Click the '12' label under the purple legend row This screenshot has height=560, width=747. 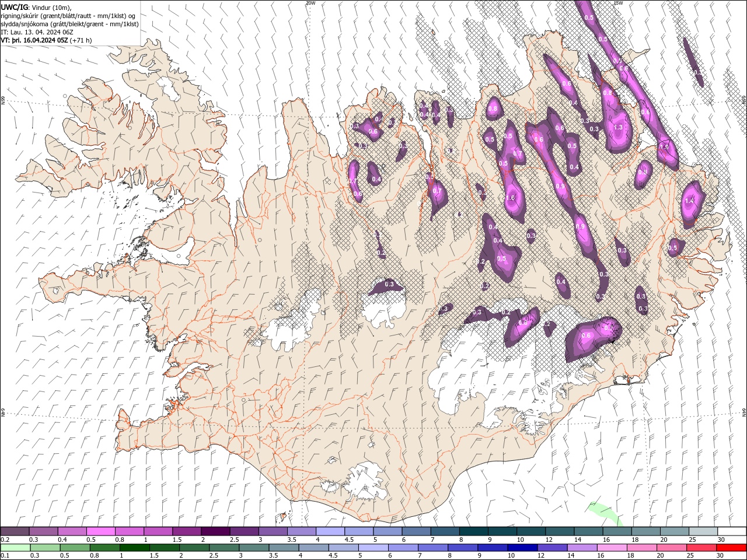coord(548,540)
